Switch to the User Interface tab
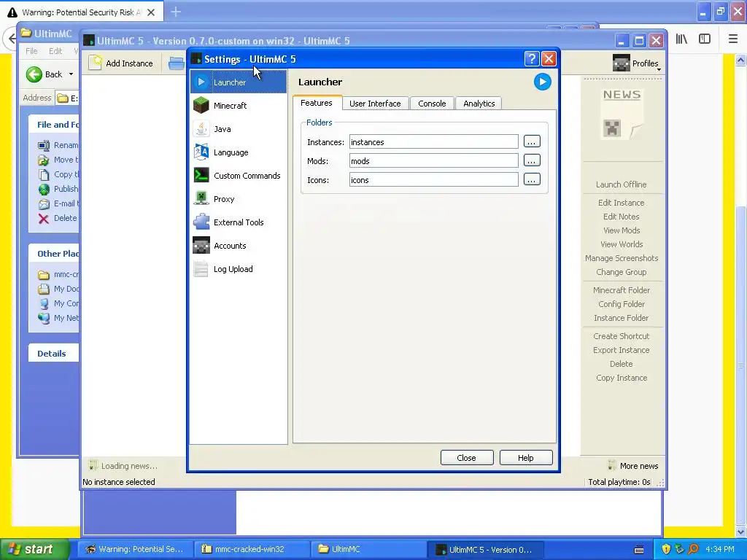747x560 pixels. pyautogui.click(x=376, y=104)
